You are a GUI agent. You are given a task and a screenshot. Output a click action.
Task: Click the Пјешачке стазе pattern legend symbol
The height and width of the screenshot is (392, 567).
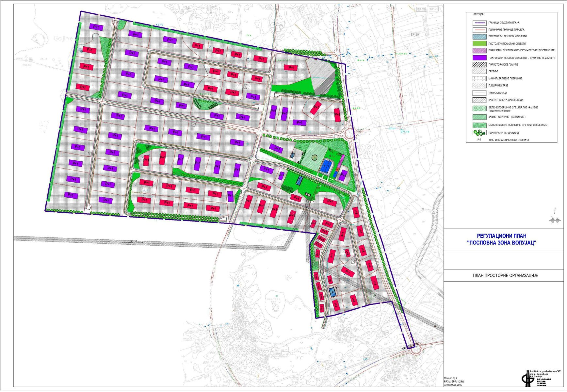(x=479, y=86)
